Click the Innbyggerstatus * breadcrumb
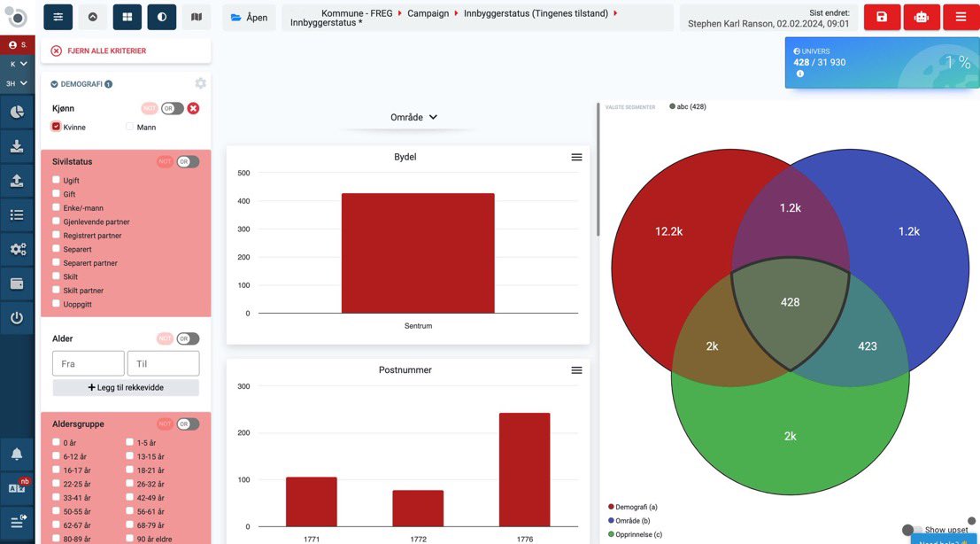The image size is (980, 544). 326,22
